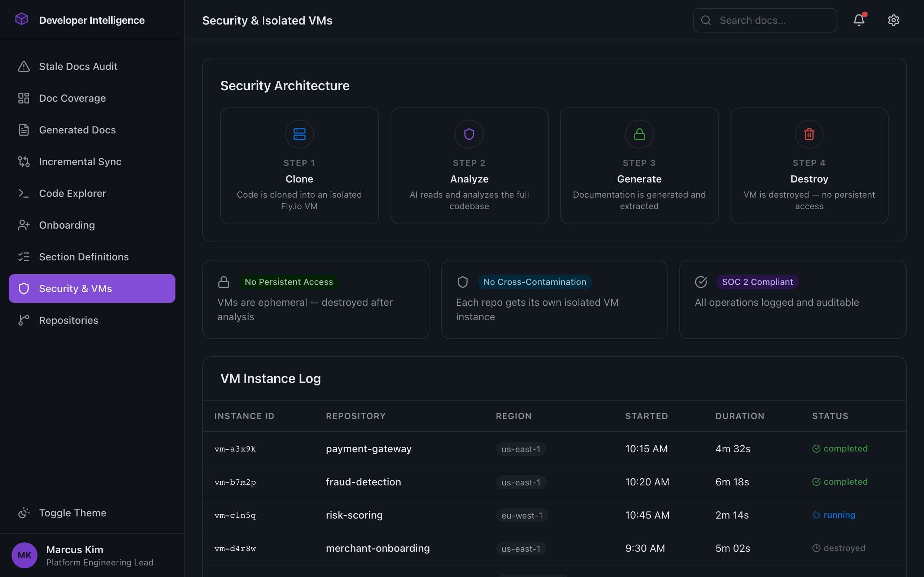Toggle Theme using the theme switcher
This screenshot has height=577, width=924.
pyautogui.click(x=24, y=512)
